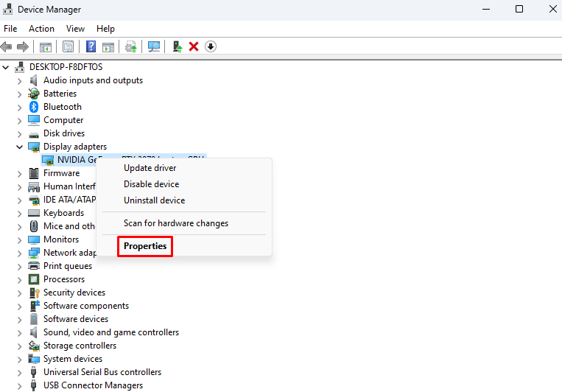
Task: Click the Back arrow toolbar icon
Action: click(x=6, y=46)
